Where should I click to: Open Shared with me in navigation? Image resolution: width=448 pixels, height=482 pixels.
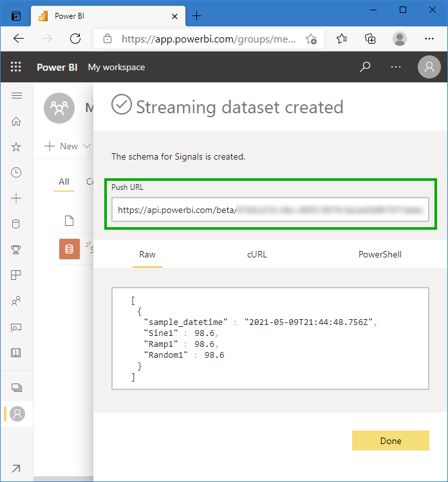point(16,301)
